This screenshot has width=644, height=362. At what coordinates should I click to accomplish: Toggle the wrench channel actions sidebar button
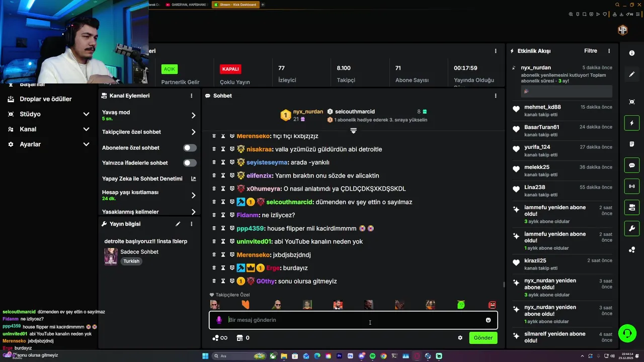tap(632, 229)
